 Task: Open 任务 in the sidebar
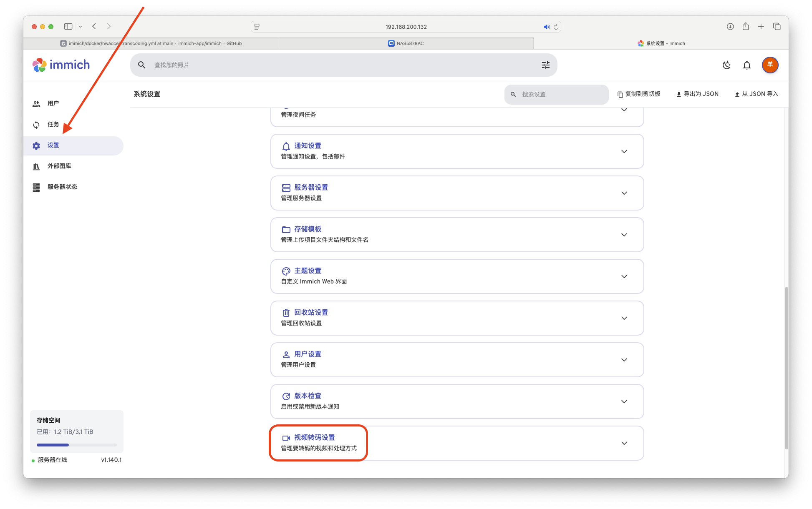[x=53, y=124]
